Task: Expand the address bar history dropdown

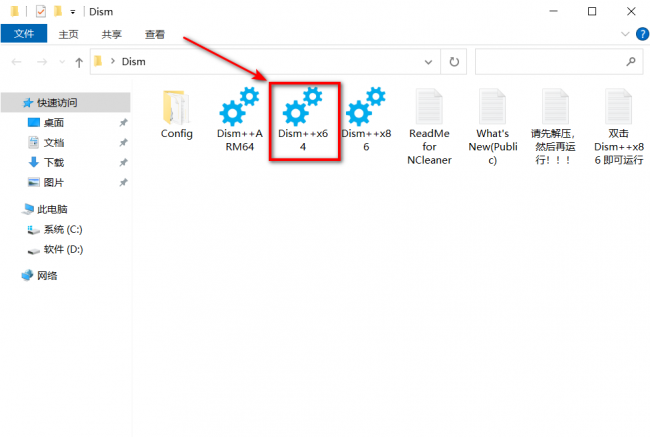Action: [x=428, y=62]
